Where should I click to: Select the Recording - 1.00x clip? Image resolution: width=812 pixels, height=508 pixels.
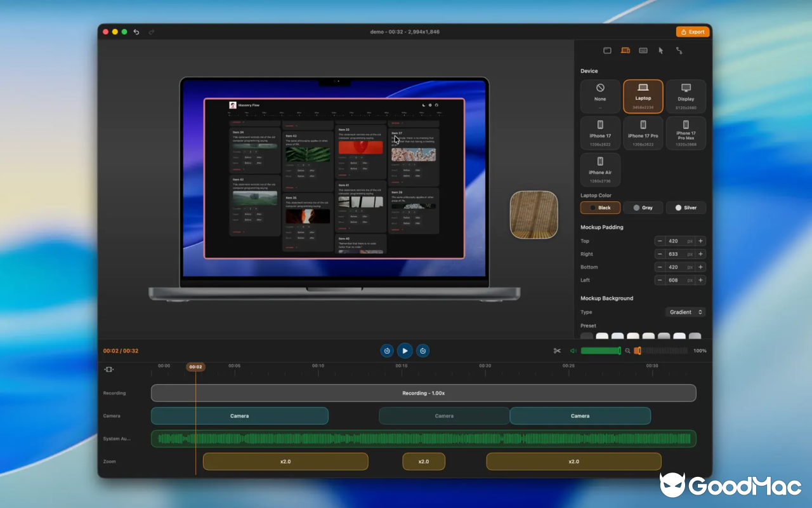point(423,393)
